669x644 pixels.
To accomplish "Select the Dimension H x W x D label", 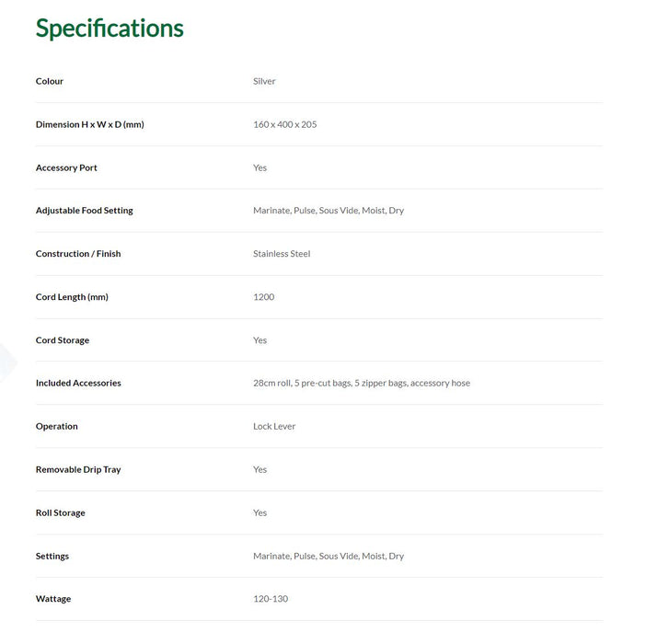I will click(90, 124).
